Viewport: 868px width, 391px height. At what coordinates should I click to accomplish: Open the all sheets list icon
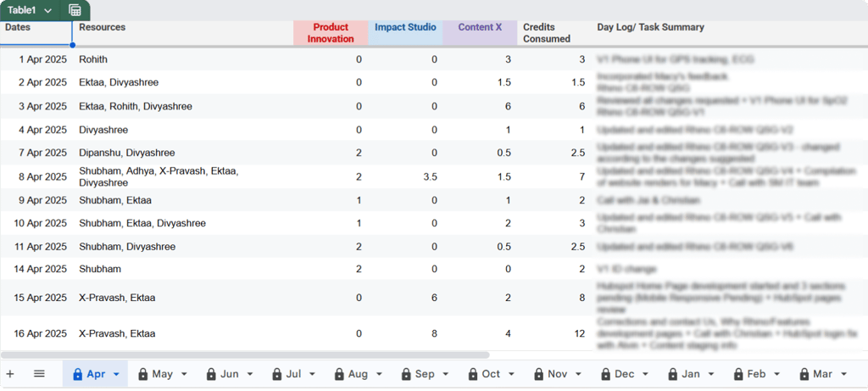tap(39, 374)
